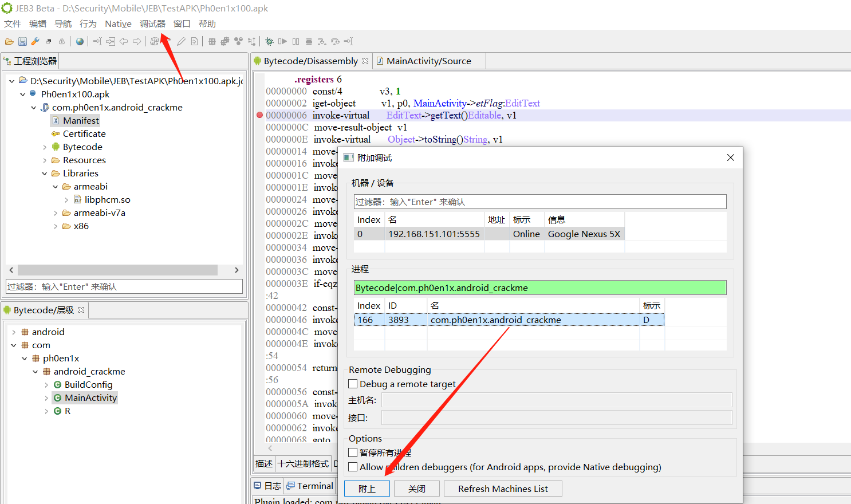Click the 关闭 button in dialog
This screenshot has width=851, height=504.
[417, 489]
